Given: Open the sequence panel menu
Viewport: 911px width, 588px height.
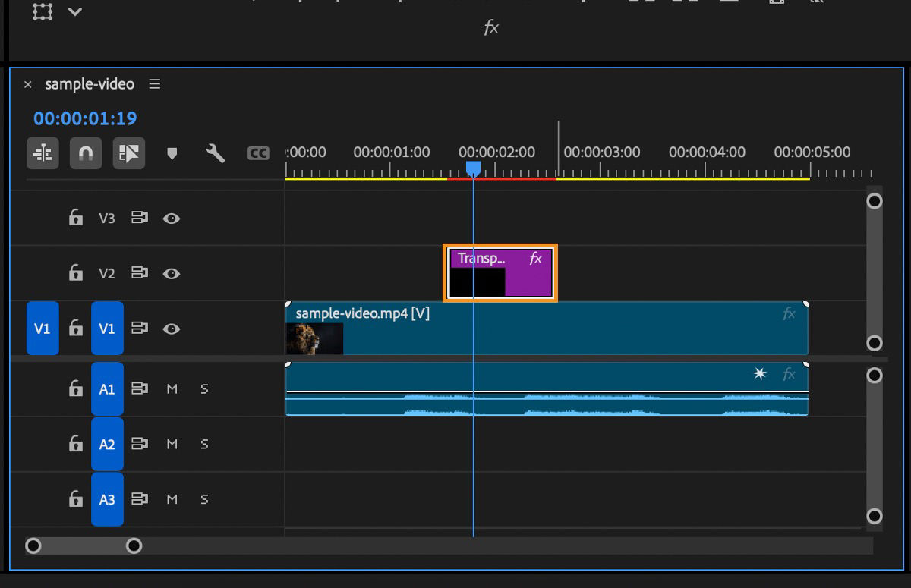Looking at the screenshot, I should (154, 84).
